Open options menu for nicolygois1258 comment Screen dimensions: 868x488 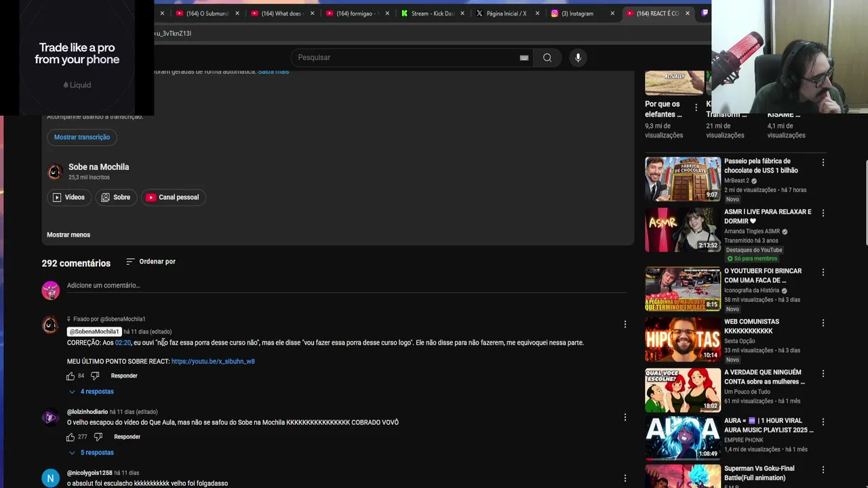click(x=625, y=479)
